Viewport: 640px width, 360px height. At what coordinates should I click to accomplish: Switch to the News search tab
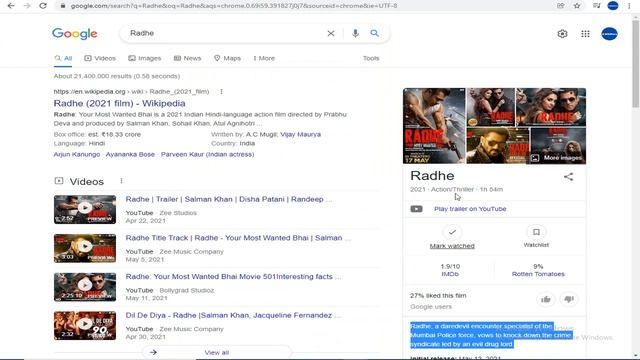[x=187, y=58]
